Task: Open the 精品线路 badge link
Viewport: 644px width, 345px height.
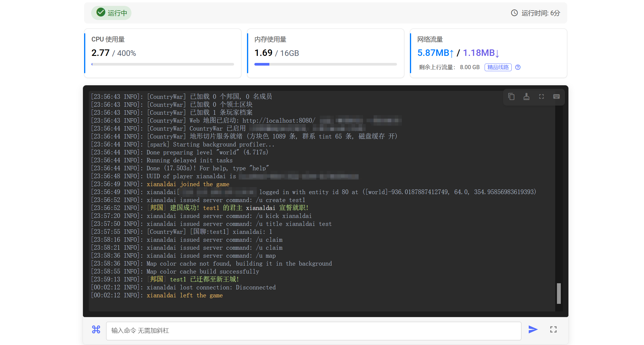Action: click(x=498, y=67)
